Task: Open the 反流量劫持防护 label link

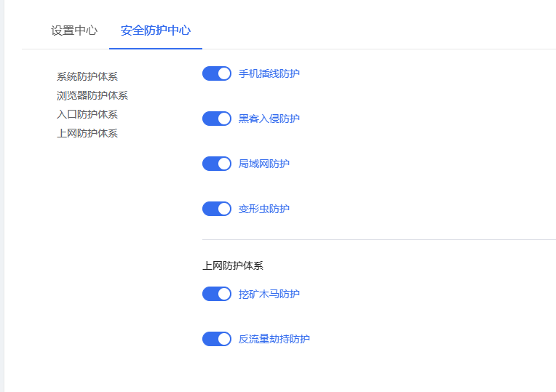Action: (274, 339)
